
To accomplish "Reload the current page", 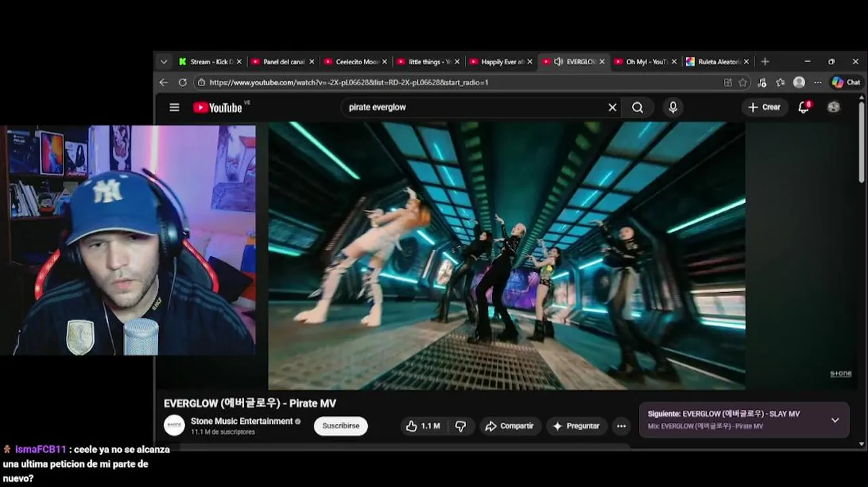I will 183,82.
